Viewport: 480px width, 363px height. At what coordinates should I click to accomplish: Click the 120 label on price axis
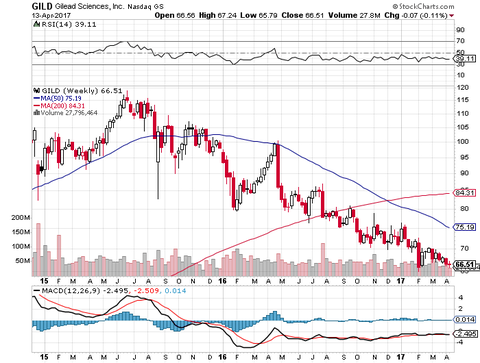click(463, 87)
